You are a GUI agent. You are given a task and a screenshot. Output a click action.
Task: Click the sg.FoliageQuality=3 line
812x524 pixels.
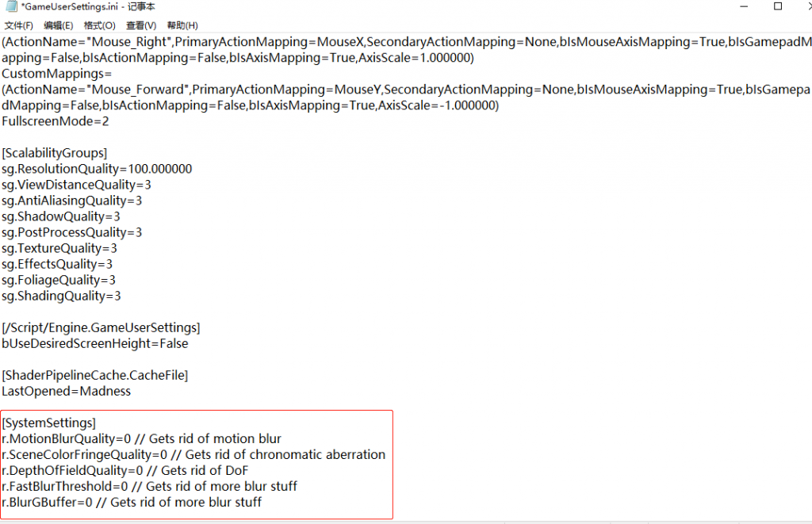click(59, 280)
